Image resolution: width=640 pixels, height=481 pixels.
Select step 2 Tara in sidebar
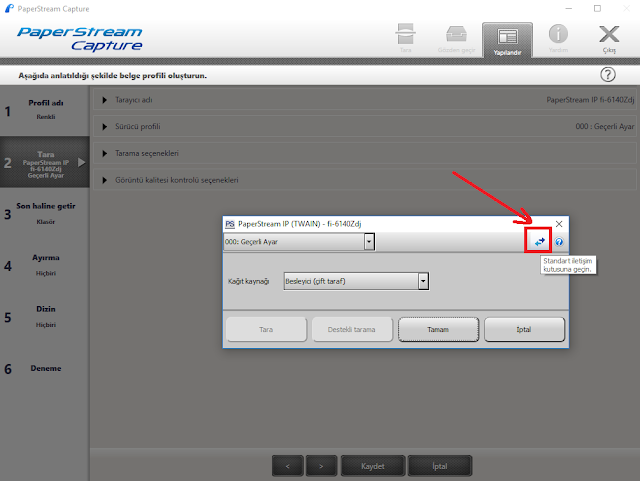point(44,162)
